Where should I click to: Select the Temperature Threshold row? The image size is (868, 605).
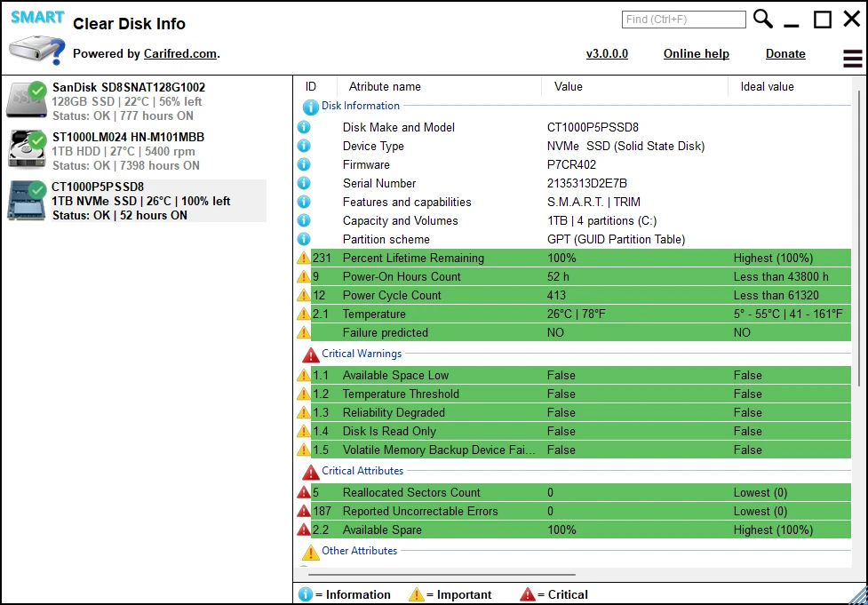(574, 394)
